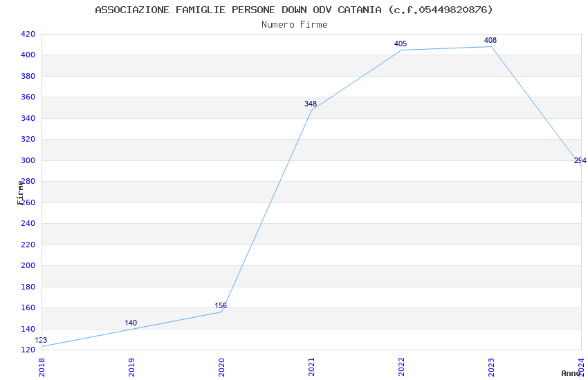
Task: Click x-axis year label 2024
Action: coord(582,368)
